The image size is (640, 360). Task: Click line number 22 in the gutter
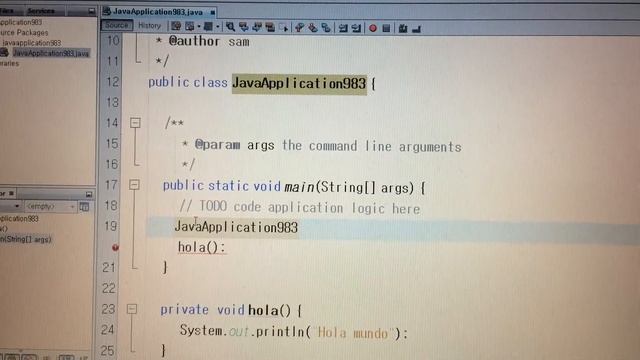click(x=109, y=288)
